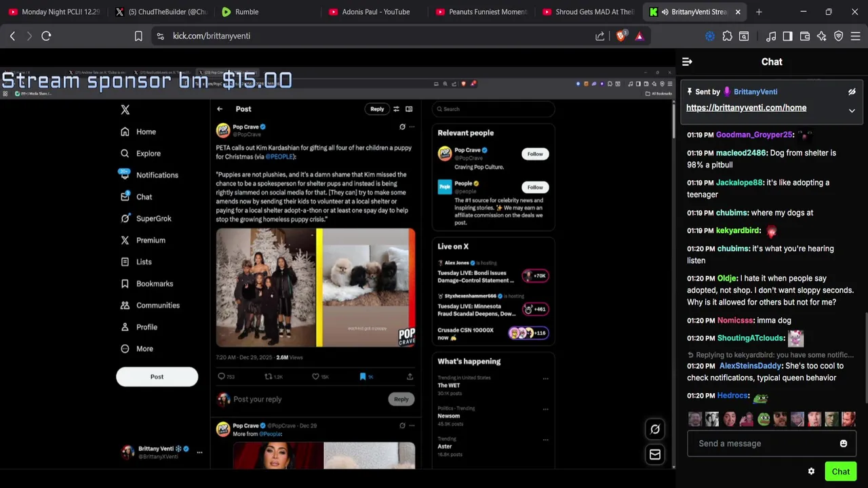The height and width of the screenshot is (488, 868).
Task: Open a new browser tab
Action: [x=759, y=12]
